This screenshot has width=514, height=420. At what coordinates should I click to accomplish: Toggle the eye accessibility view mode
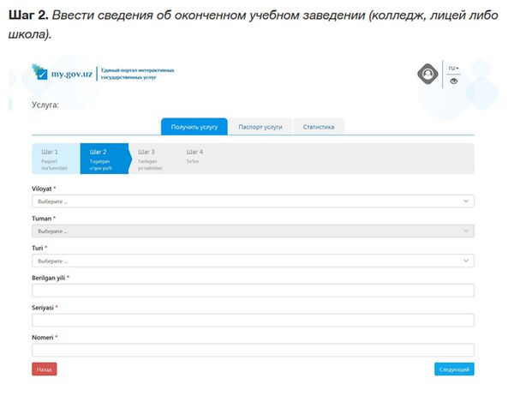coord(454,81)
